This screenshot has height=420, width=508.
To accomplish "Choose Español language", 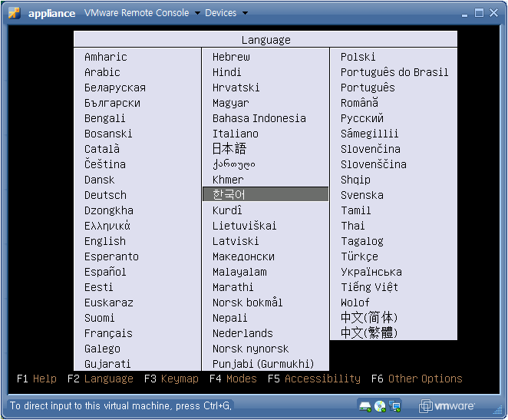I will click(x=105, y=272).
